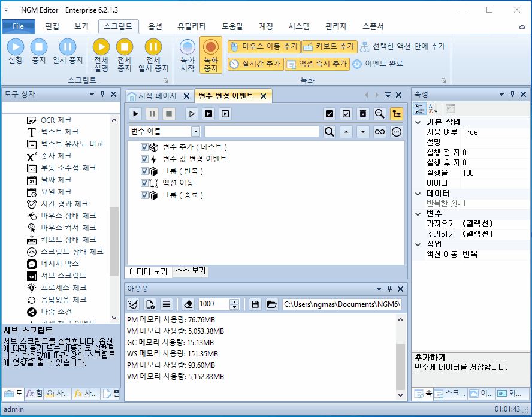Uncheck the 변수 추가 ( 테스트 ) action

[144, 147]
